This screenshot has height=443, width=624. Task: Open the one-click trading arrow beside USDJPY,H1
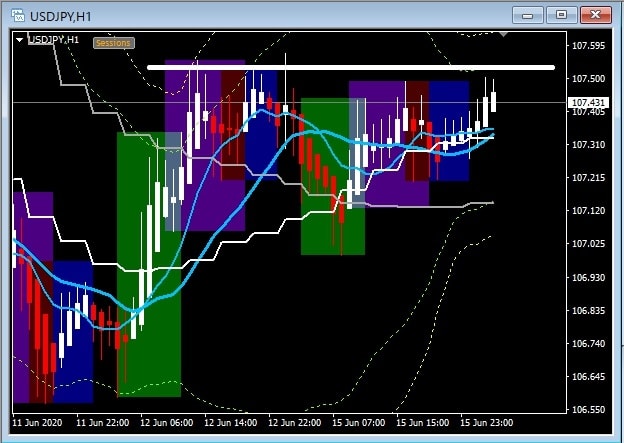point(20,40)
